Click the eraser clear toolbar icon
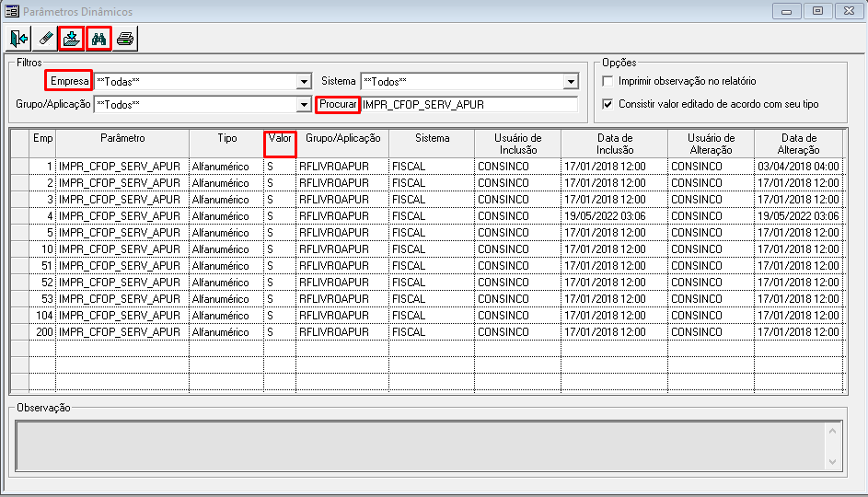Image resolution: width=868 pixels, height=497 pixels. pyautogui.click(x=45, y=39)
